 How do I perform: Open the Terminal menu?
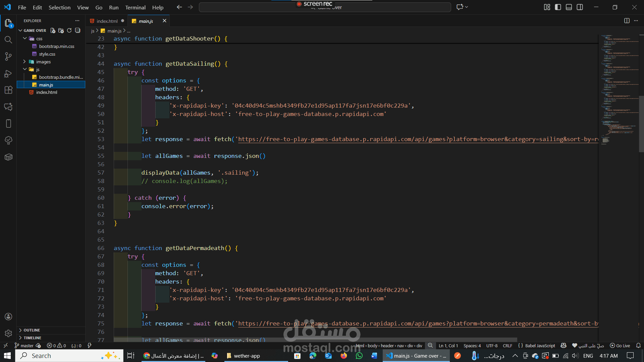135,7
